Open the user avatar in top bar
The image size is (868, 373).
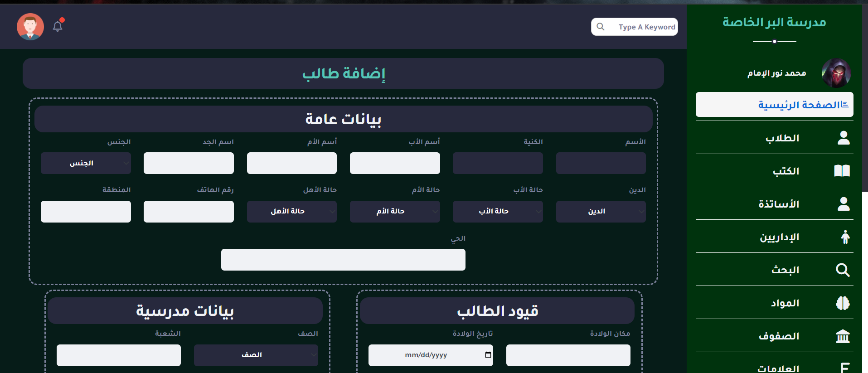coord(30,27)
